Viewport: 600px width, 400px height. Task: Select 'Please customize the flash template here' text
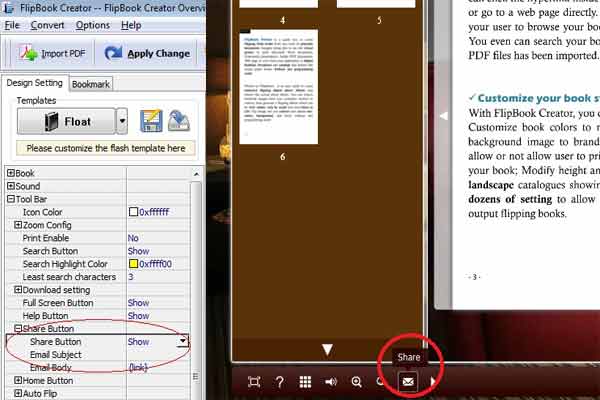[x=106, y=148]
